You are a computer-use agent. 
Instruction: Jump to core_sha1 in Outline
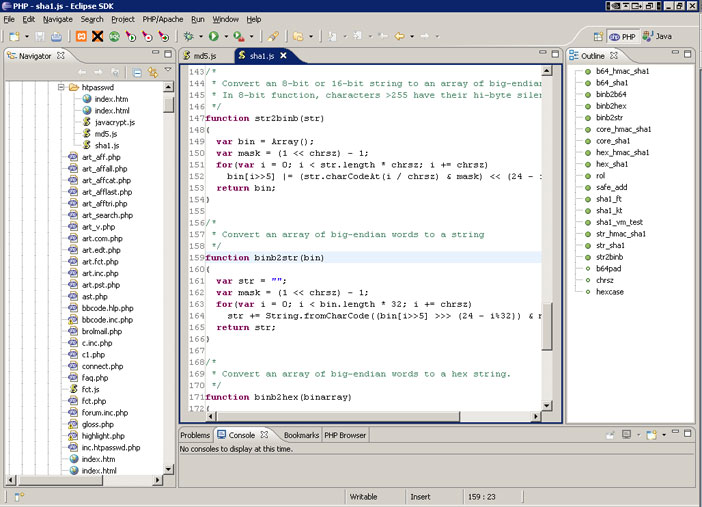pos(613,141)
